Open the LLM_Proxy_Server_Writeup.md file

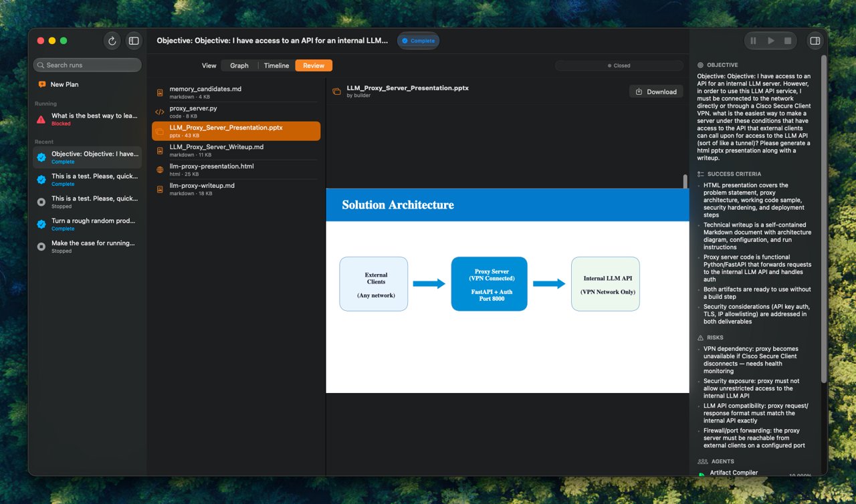(236, 150)
